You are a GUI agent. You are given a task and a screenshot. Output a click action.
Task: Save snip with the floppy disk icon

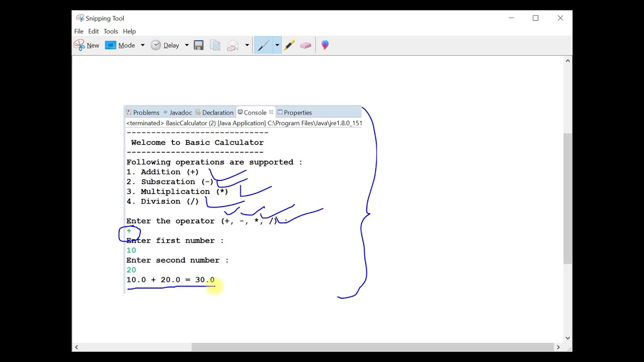199,45
